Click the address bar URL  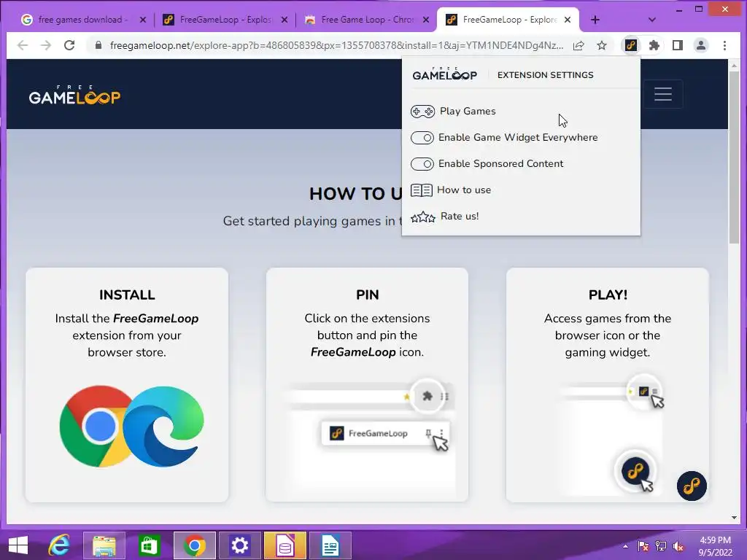point(336,45)
